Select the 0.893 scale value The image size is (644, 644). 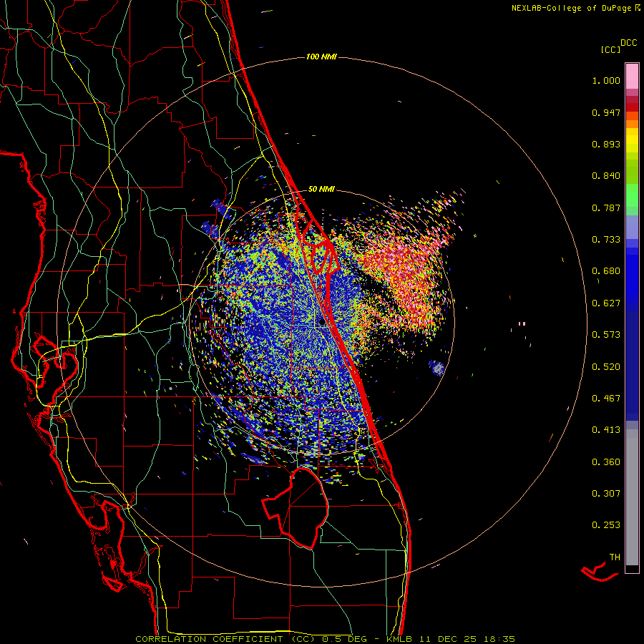coord(606,144)
